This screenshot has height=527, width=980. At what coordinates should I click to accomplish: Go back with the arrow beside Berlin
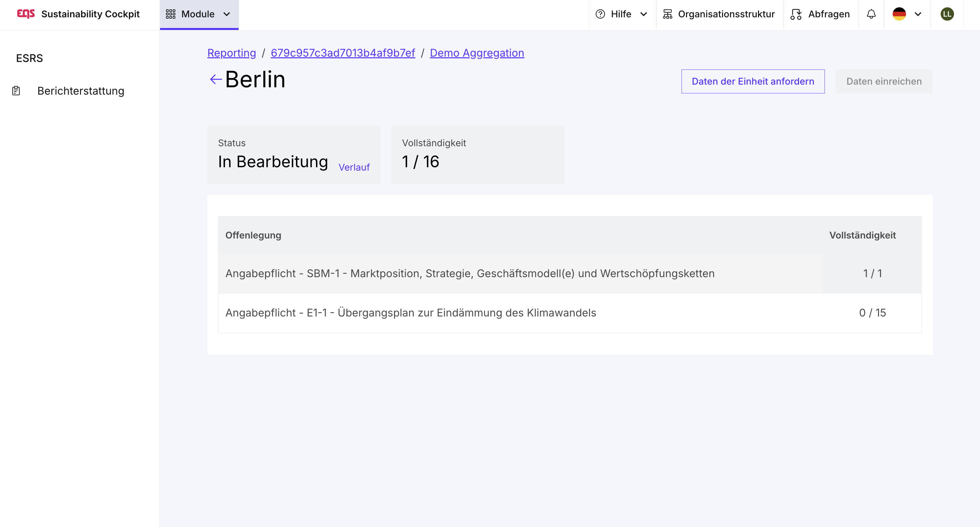[216, 79]
